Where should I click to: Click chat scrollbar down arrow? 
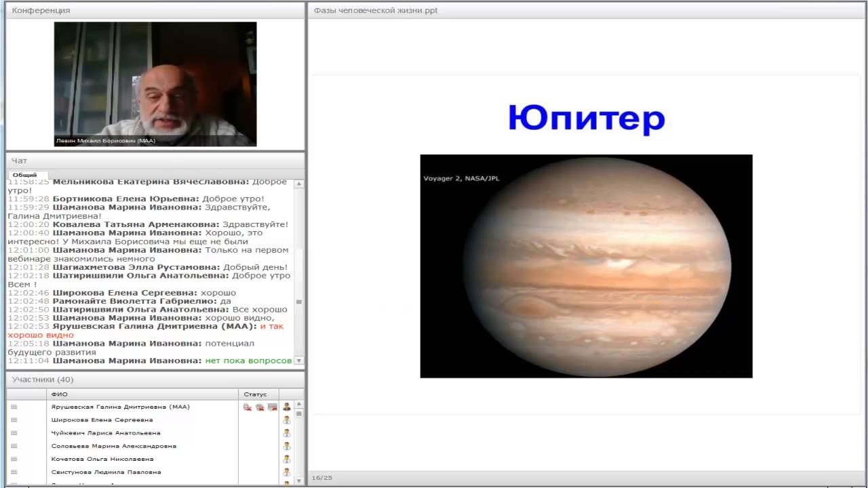299,361
